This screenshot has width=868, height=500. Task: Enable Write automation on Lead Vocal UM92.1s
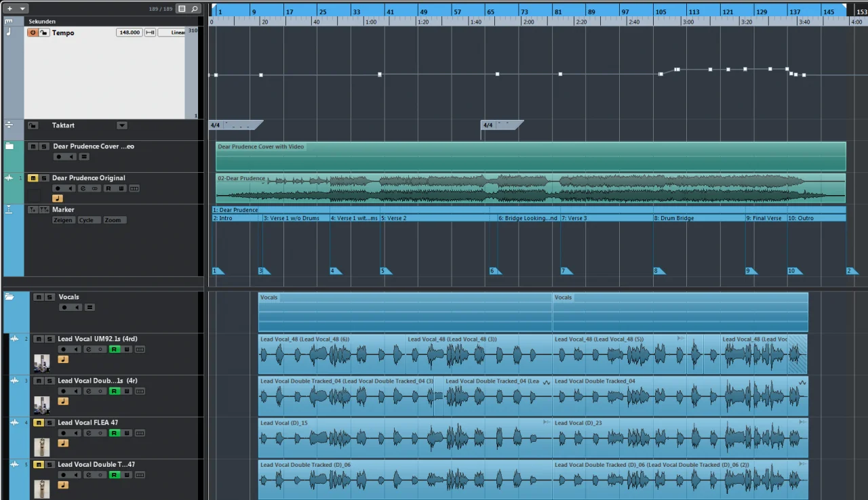coord(127,350)
